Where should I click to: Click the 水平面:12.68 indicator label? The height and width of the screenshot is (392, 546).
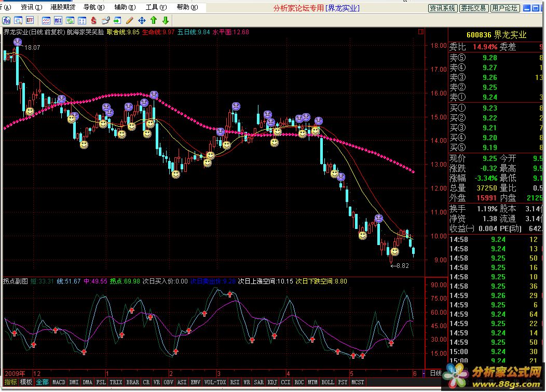[x=231, y=32]
